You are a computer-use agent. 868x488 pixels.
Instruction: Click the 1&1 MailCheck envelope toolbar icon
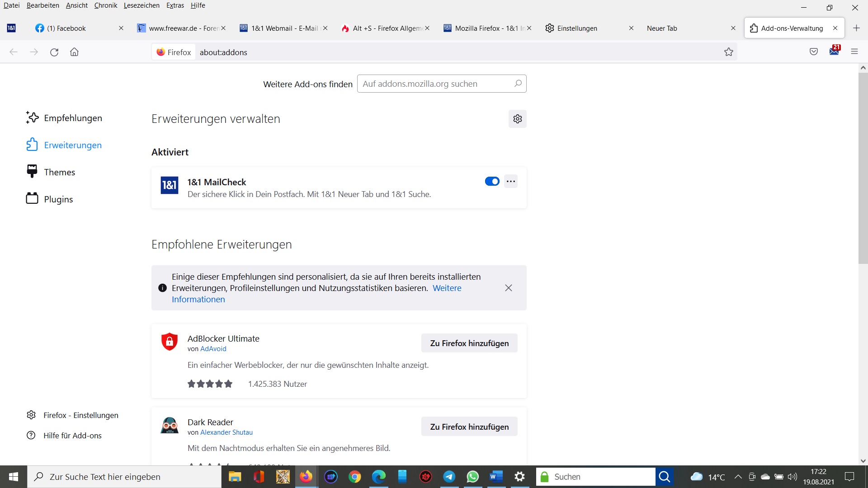[x=834, y=51]
